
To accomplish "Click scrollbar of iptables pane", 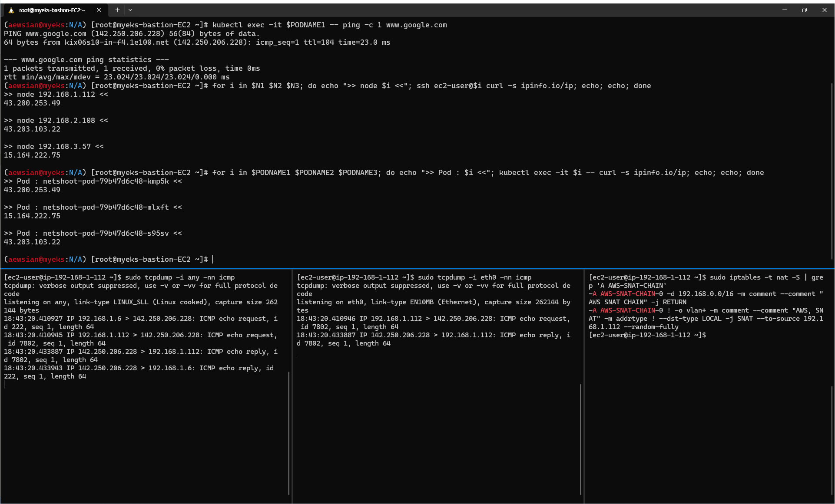I will click(x=832, y=438).
